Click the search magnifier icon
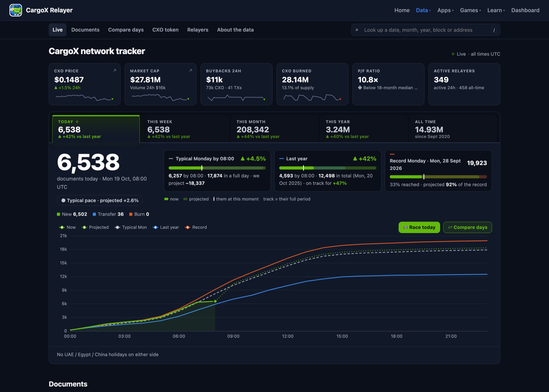Image resolution: width=549 pixels, height=392 pixels. coord(357,30)
